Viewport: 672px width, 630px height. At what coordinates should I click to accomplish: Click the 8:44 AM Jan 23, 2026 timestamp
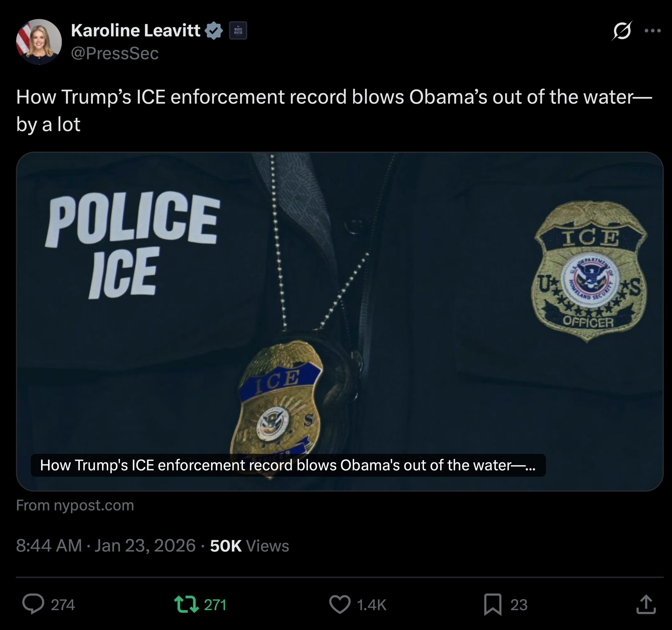coord(106,546)
